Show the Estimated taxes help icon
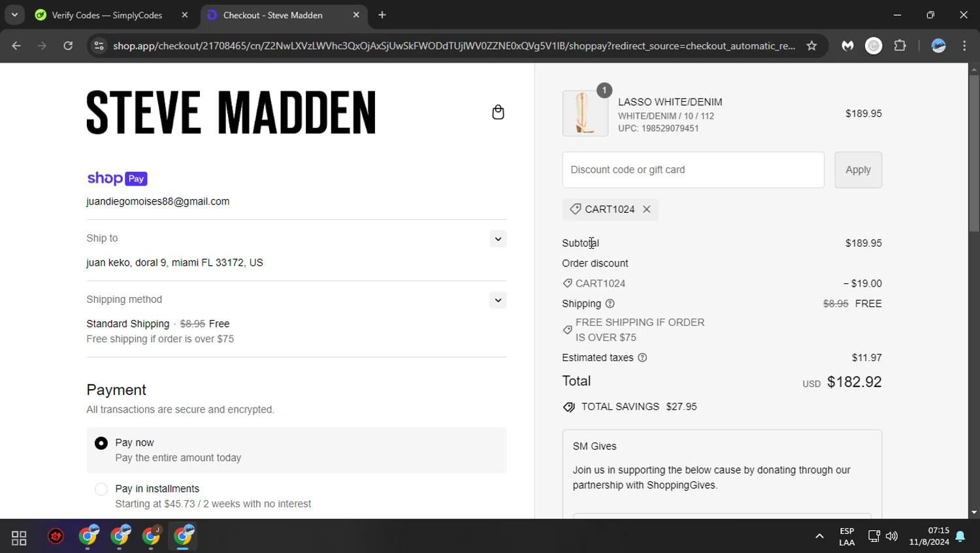 [x=642, y=358]
